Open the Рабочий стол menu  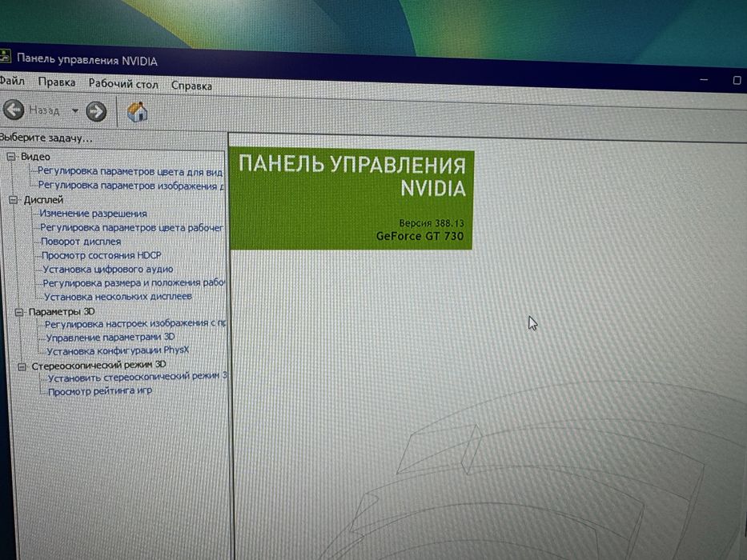[x=123, y=84]
